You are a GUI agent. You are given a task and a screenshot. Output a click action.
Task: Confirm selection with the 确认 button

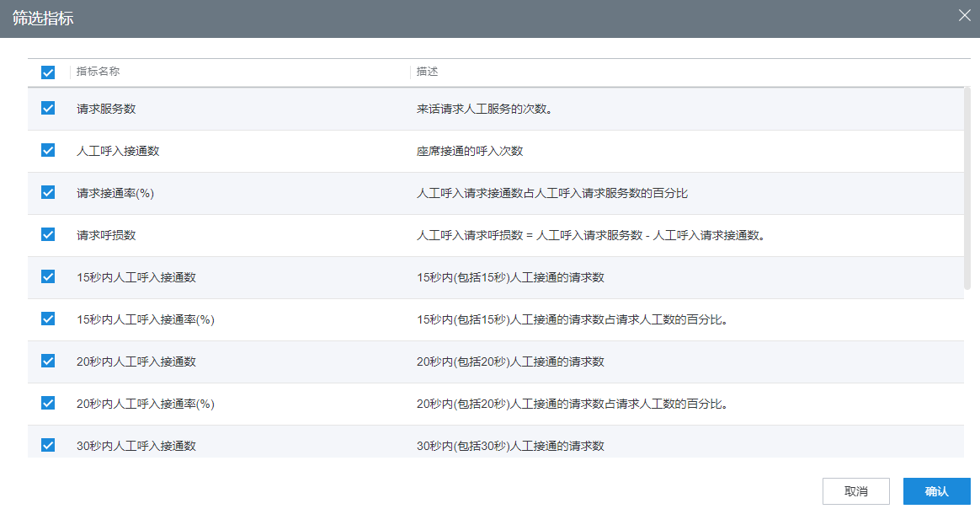[x=936, y=491]
